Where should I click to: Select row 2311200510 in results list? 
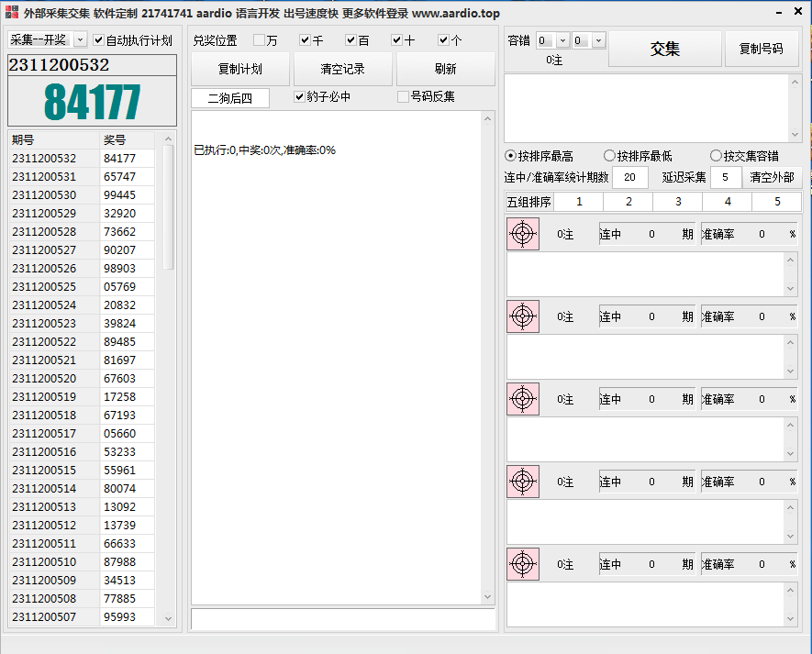[x=82, y=562]
